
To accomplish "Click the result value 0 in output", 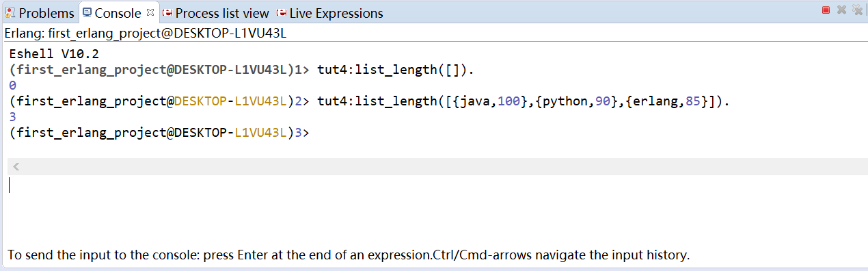I will coord(13,86).
